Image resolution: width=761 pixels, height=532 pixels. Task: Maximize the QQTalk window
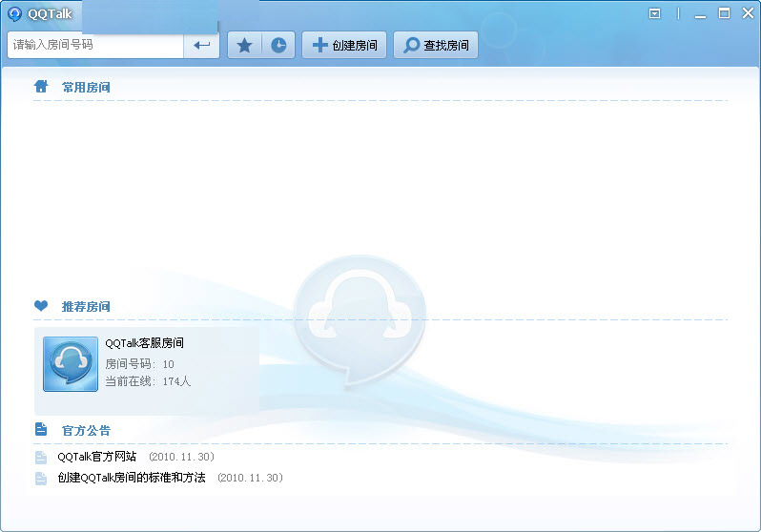click(724, 13)
